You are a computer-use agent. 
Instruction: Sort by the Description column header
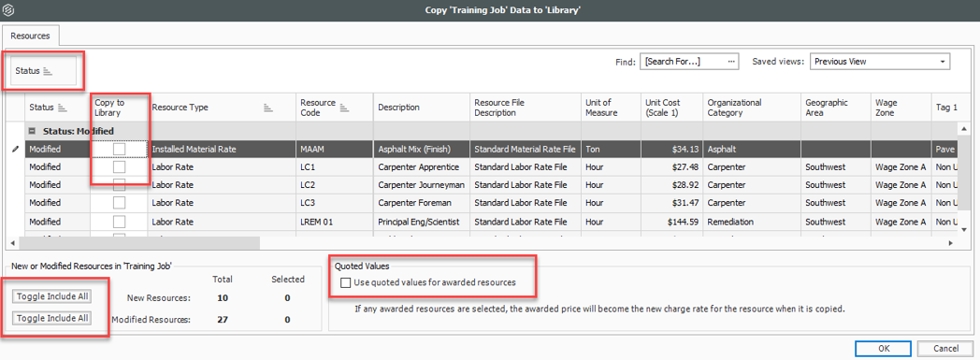pyautogui.click(x=421, y=108)
